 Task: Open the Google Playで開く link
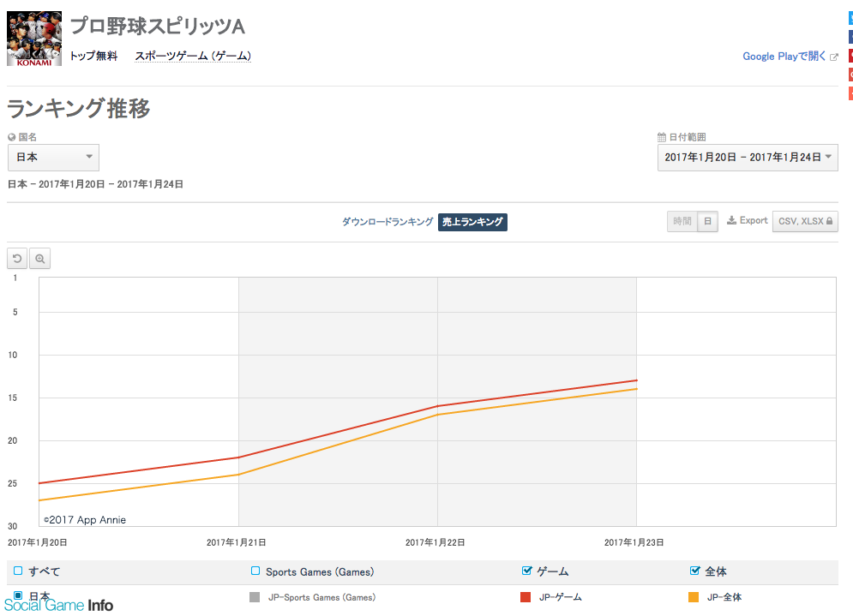(x=784, y=56)
